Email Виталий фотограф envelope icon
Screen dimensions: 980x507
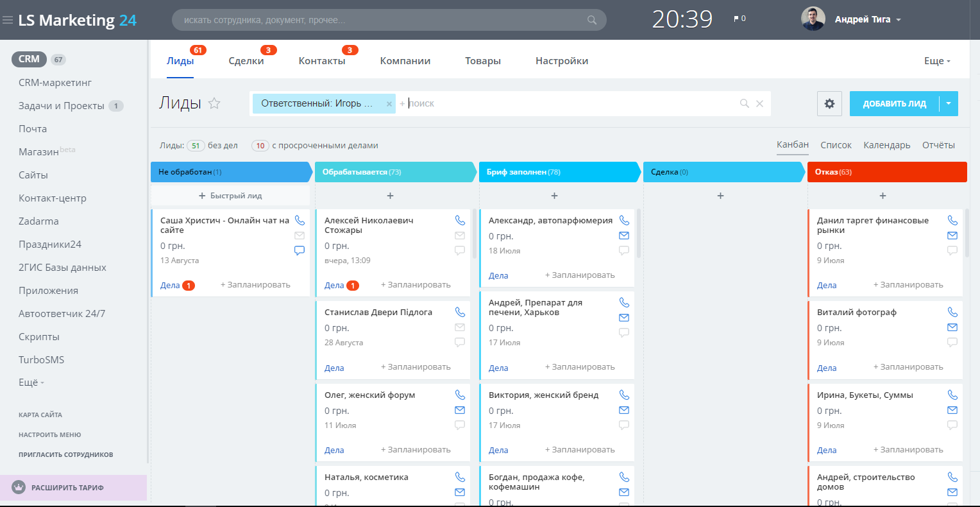pos(952,327)
